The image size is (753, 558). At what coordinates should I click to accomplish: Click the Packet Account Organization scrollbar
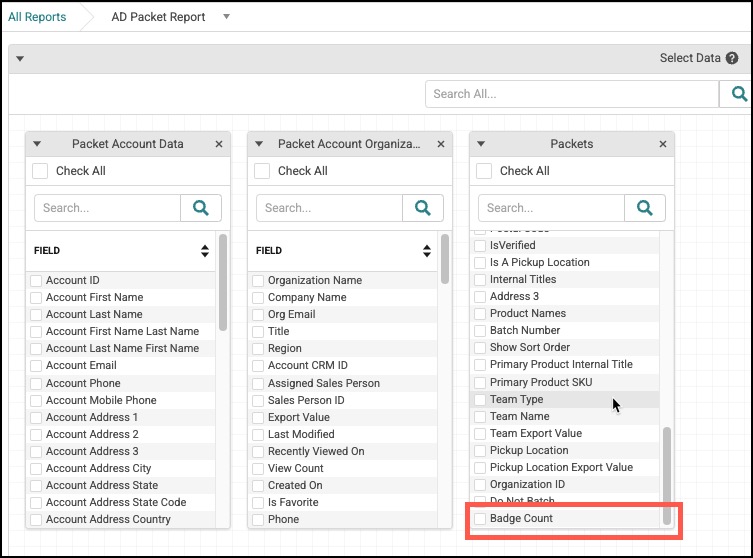445,259
